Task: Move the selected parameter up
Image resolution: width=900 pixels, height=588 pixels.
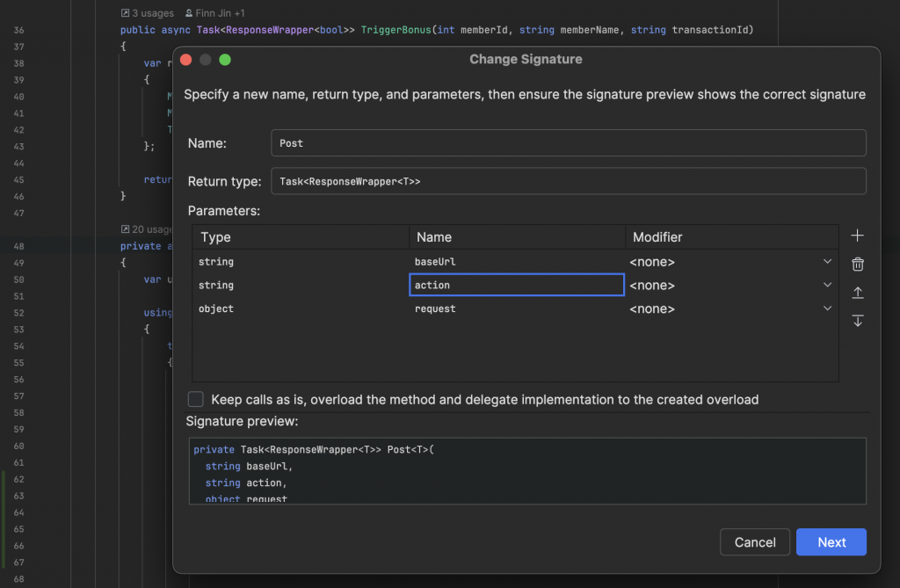Action: 858,293
